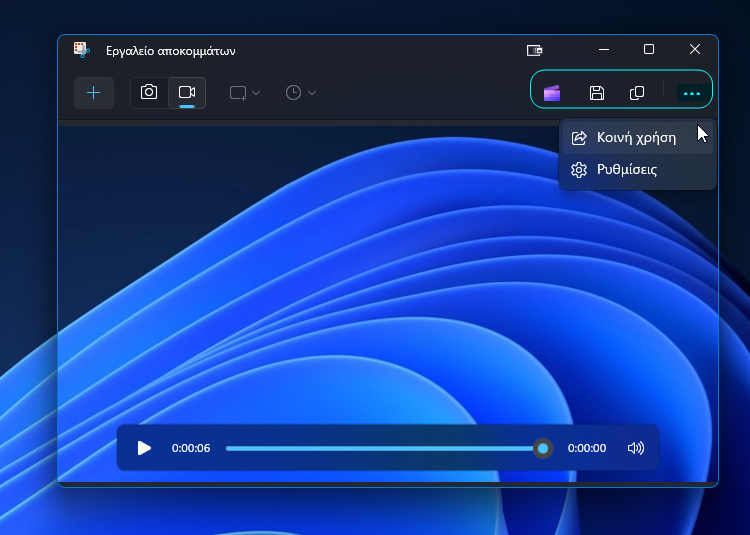Click elapsed time 0:00:06
750x535 pixels.
(191, 448)
